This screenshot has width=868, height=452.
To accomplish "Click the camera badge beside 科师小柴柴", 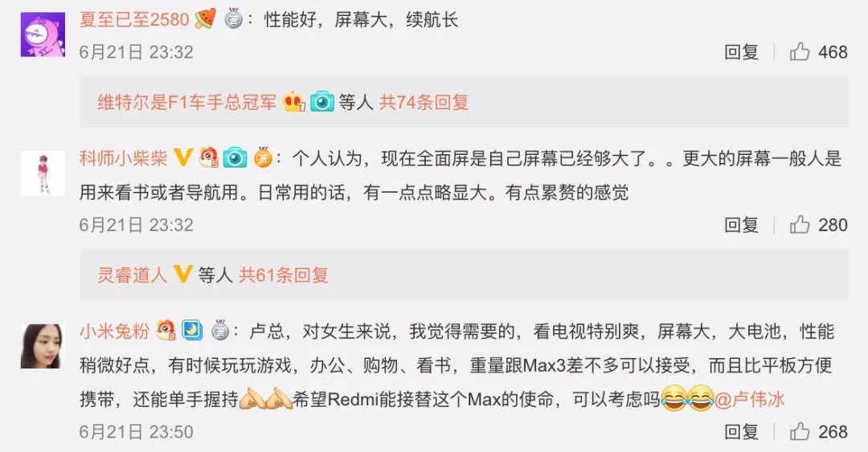I will (x=235, y=158).
